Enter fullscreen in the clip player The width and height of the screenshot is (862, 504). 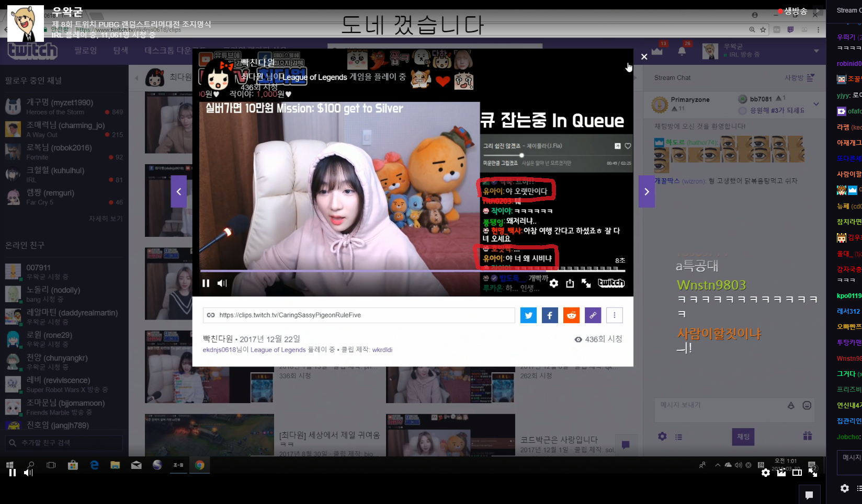point(586,283)
